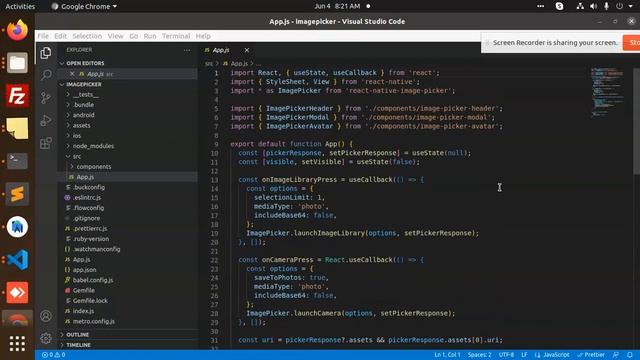The image size is (640, 360).
Task: Open the red AnyDesk-style dock icon
Action: [x=17, y=293]
